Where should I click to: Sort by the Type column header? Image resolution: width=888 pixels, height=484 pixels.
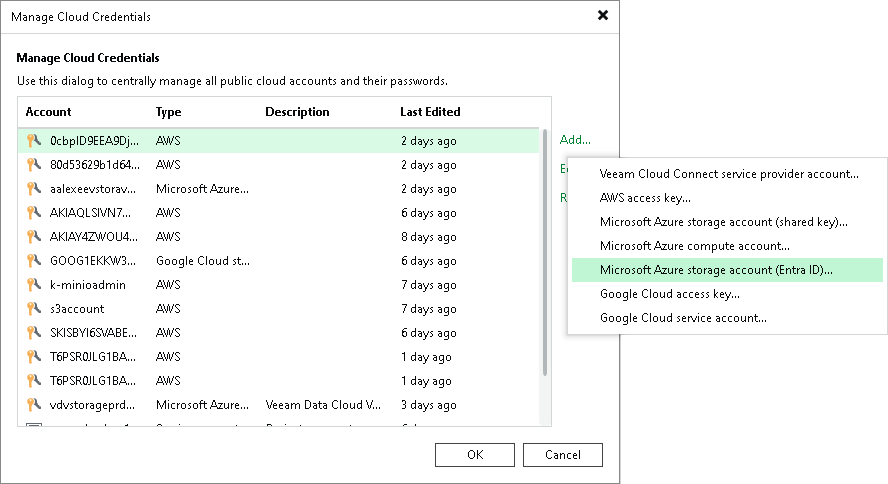coord(168,112)
